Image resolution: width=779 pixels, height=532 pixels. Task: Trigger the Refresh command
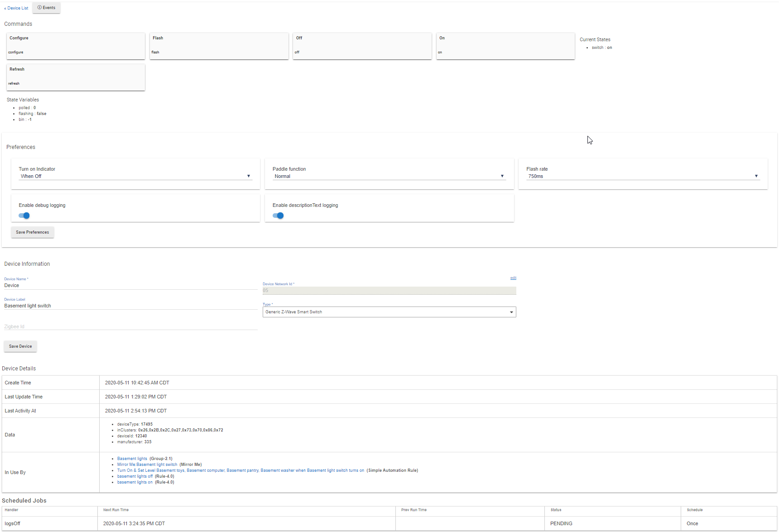[76, 77]
